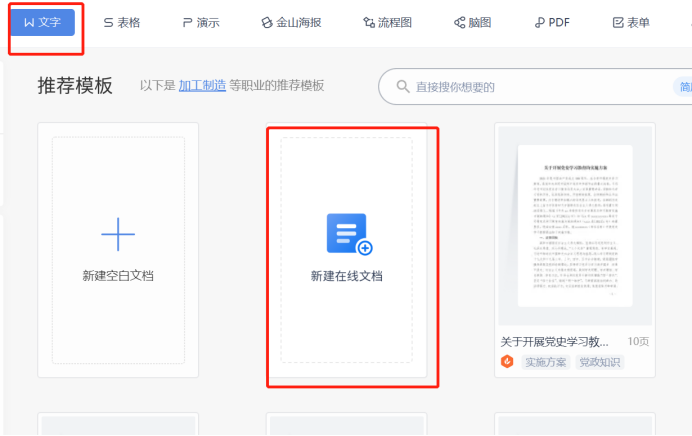Image resolution: width=692 pixels, height=436 pixels.
Task: Create a new online document 新建在线文档
Action: pos(346,250)
